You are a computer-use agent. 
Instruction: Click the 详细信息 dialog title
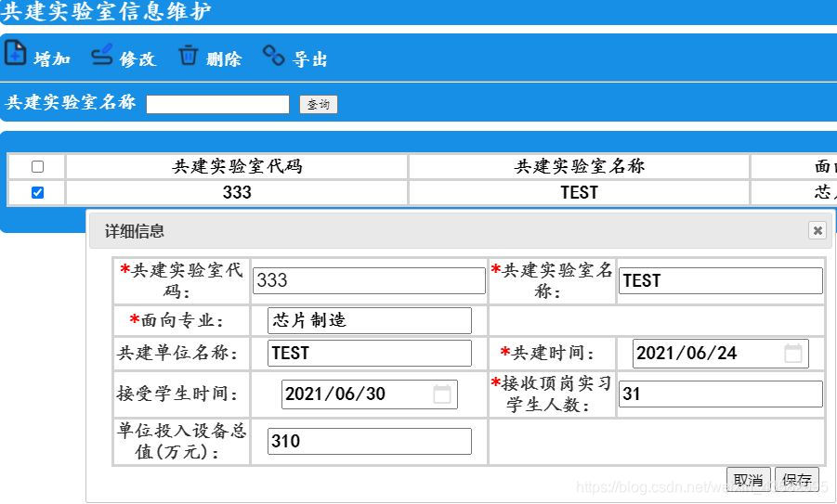135,231
